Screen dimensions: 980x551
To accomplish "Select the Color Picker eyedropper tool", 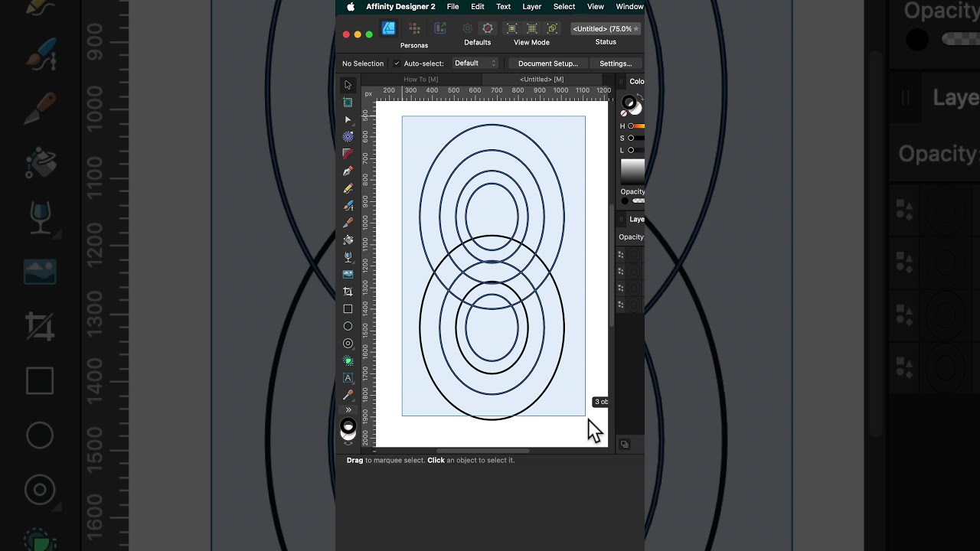I will click(x=348, y=395).
